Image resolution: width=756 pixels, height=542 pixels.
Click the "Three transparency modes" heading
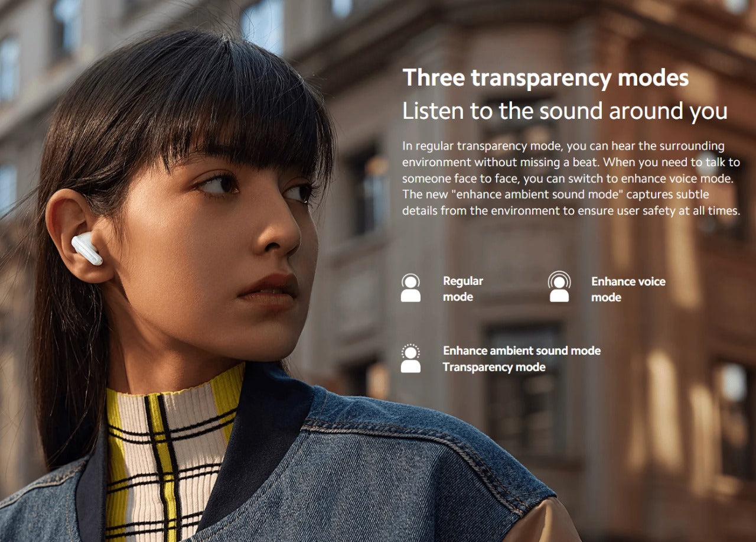pyautogui.click(x=546, y=77)
